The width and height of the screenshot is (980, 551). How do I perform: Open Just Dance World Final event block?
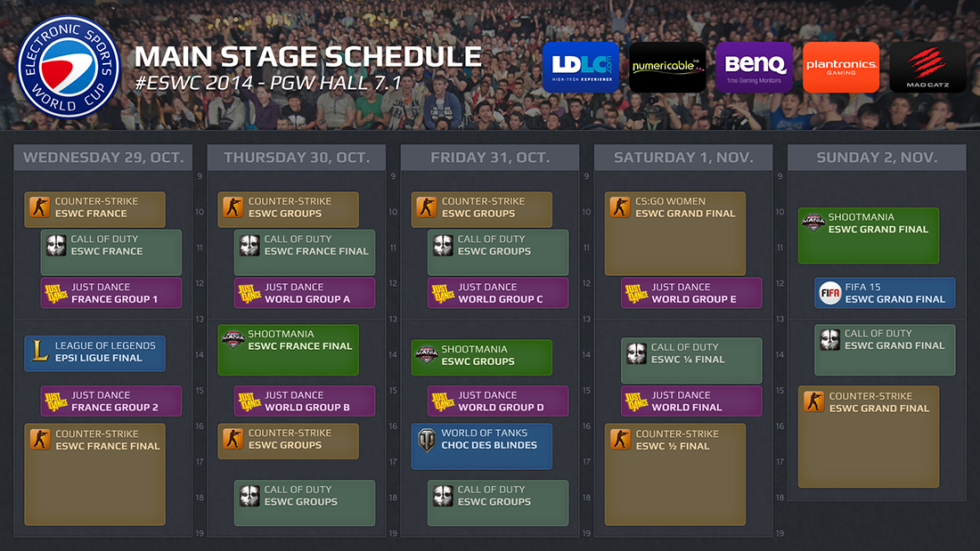click(691, 401)
